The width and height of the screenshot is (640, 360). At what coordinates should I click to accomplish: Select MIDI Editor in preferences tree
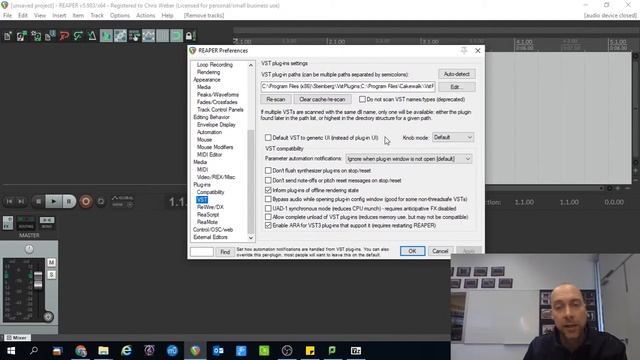pos(209,155)
